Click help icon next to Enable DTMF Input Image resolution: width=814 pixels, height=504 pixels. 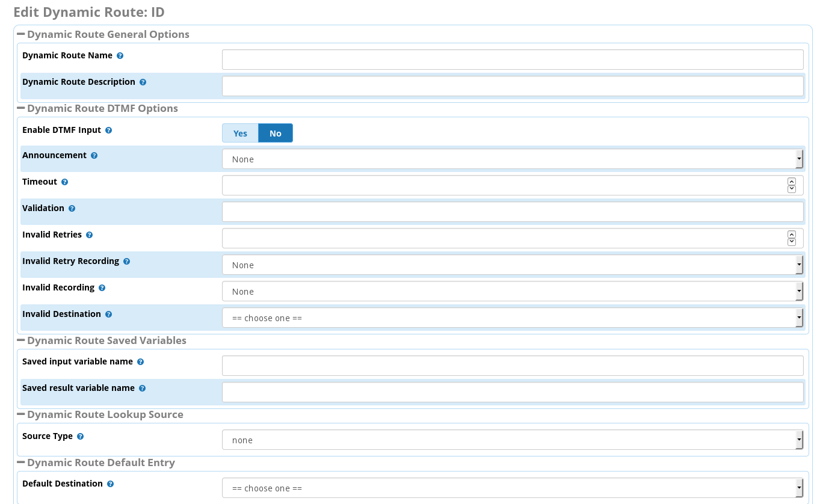pyautogui.click(x=109, y=131)
